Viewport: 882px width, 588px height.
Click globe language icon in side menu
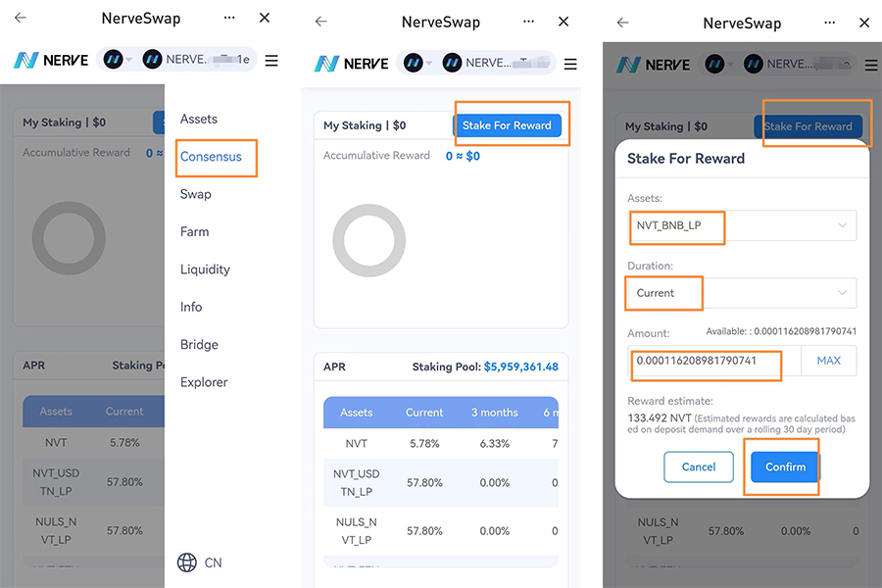[x=187, y=563]
